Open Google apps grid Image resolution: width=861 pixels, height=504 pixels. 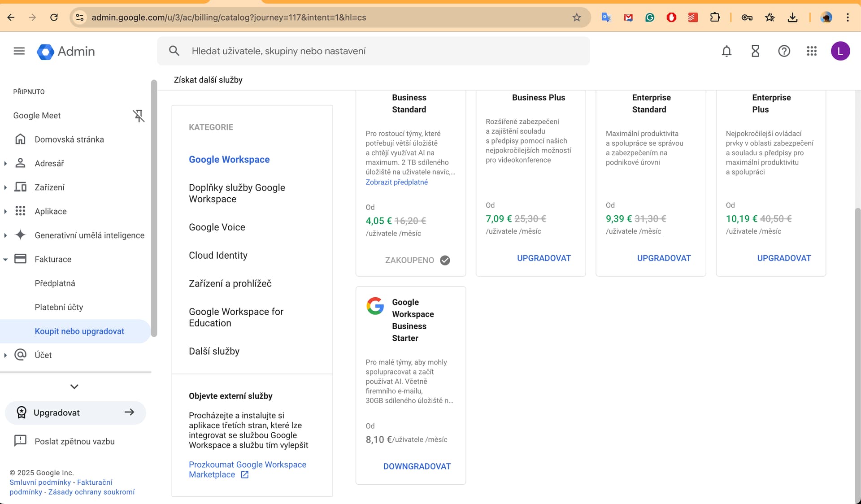pos(812,51)
